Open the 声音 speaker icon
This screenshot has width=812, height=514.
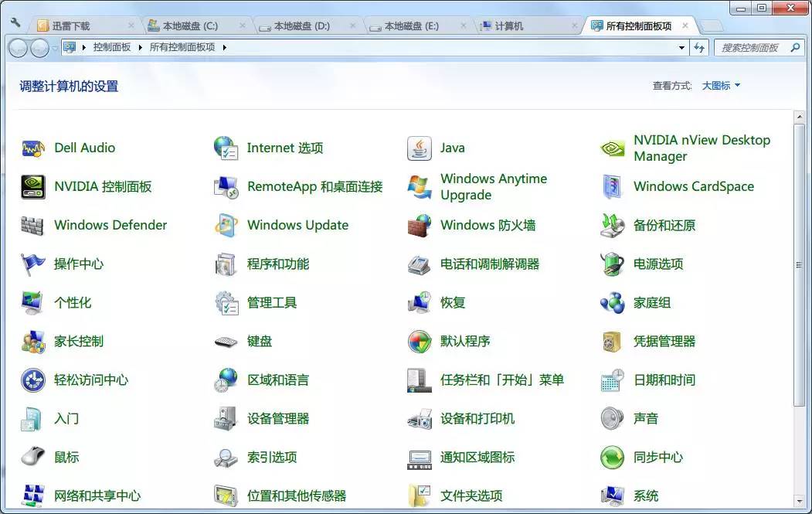[x=612, y=419]
